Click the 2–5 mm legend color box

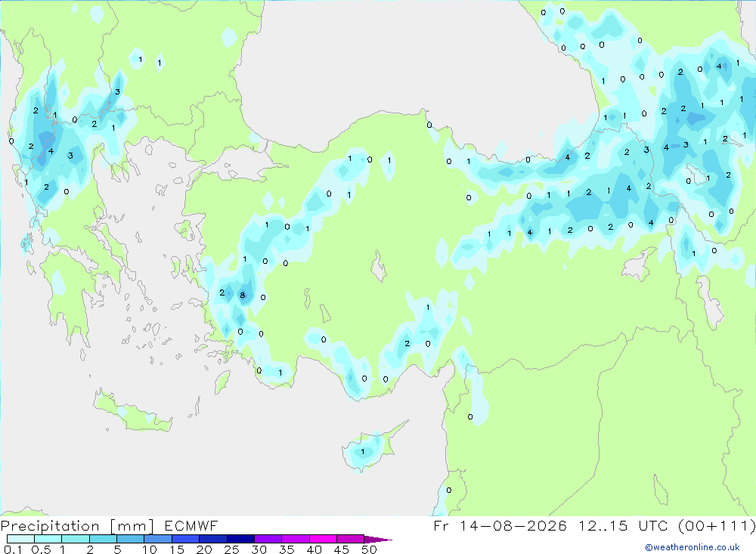click(x=103, y=539)
